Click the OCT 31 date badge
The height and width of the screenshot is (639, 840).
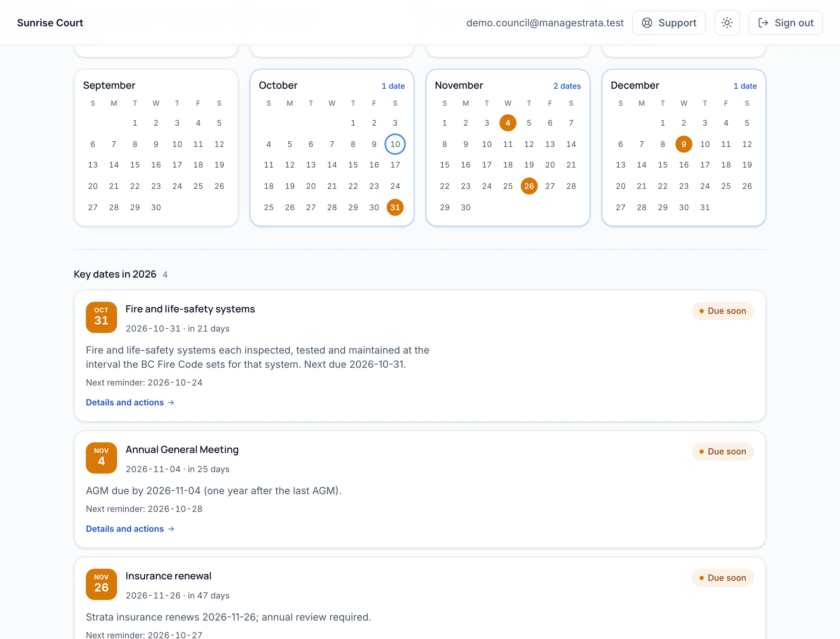click(x=101, y=317)
